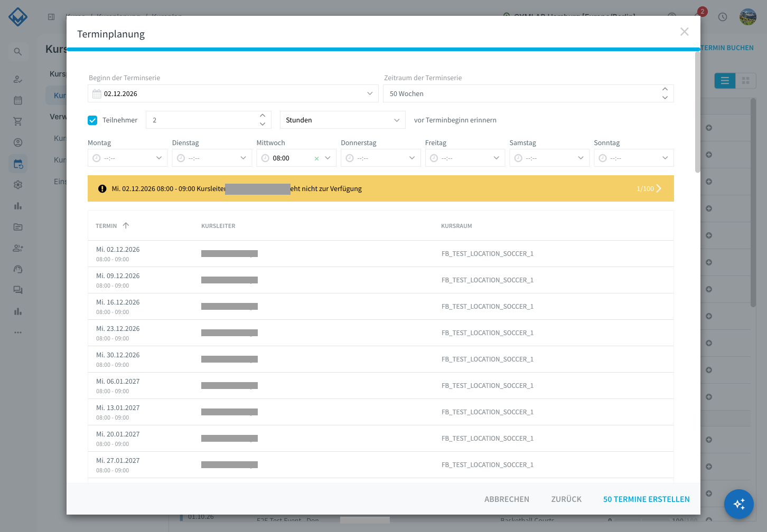Close the Terminplanung dialog

pos(685,32)
